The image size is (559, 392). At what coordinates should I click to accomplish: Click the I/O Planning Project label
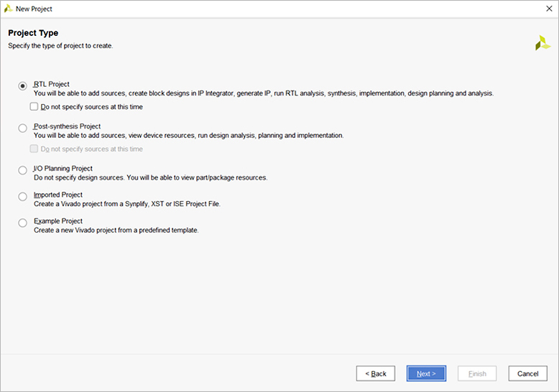[x=63, y=168]
